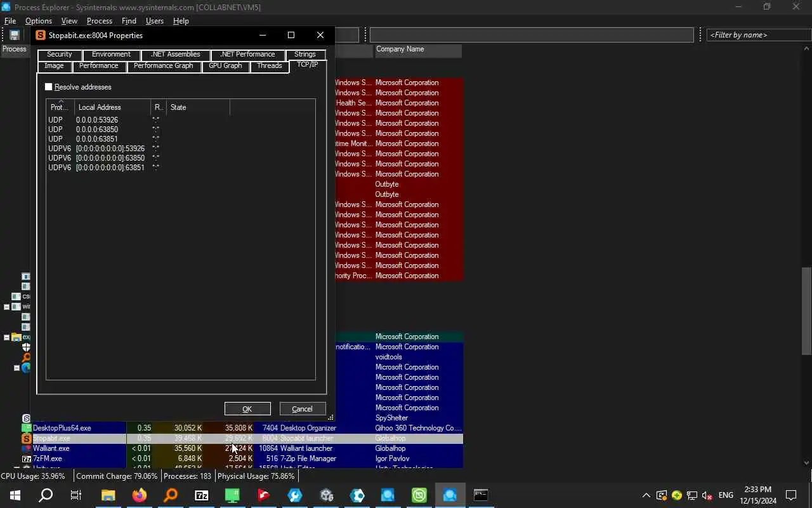Open the Windows Start menu
The height and width of the screenshot is (508, 812).
[x=15, y=495]
